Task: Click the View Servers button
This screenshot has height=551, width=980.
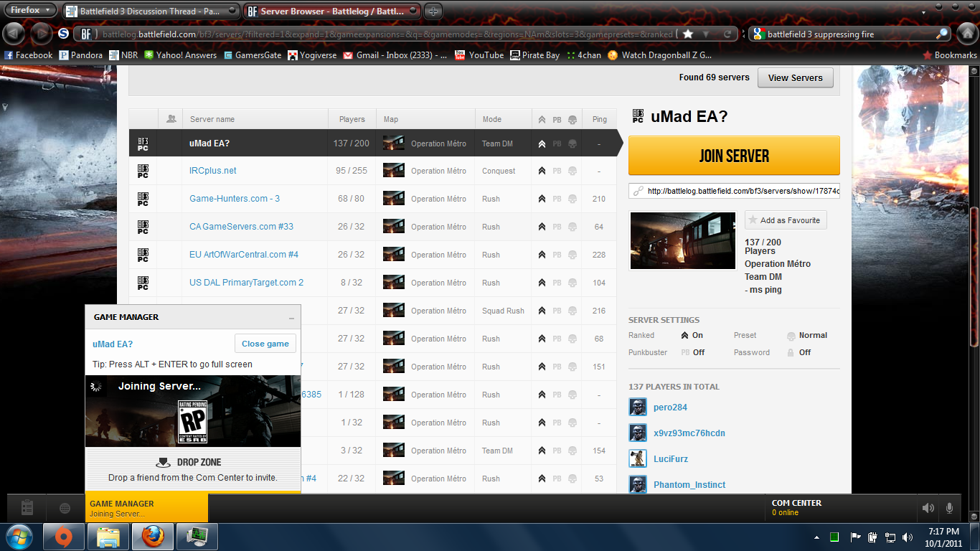Action: pos(795,77)
